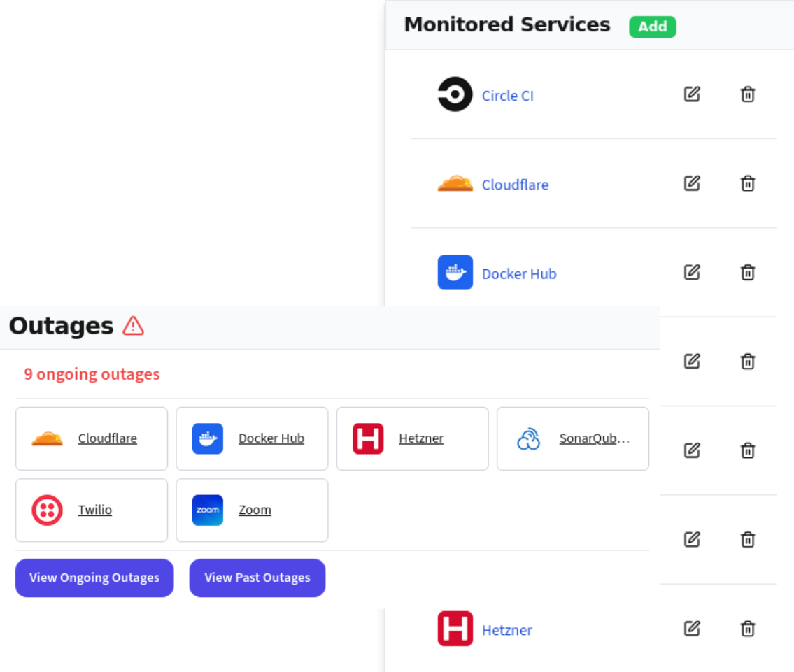Click the Add monitored service button
This screenshot has width=794, height=672.
[x=652, y=27]
